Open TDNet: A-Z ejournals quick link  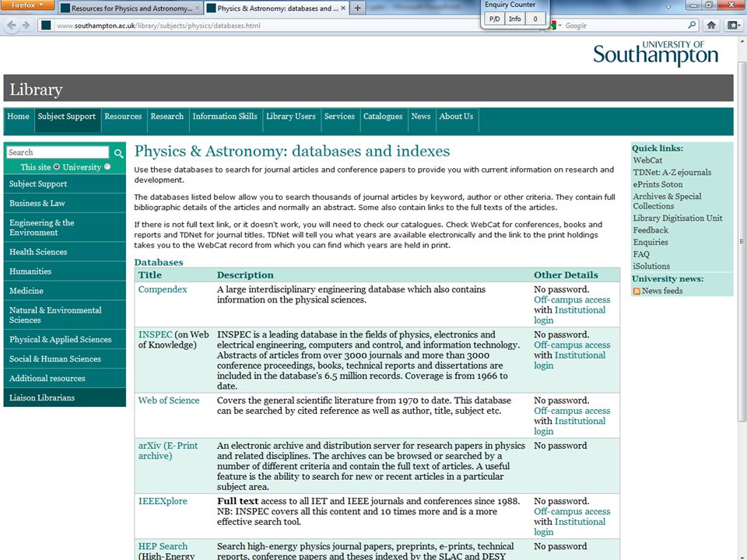(x=672, y=173)
